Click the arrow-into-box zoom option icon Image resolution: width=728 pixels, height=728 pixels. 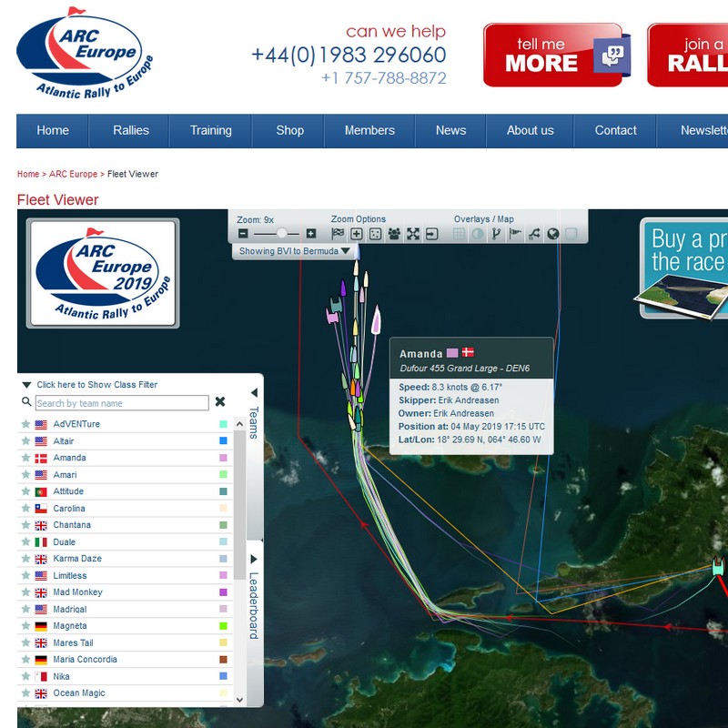(431, 234)
